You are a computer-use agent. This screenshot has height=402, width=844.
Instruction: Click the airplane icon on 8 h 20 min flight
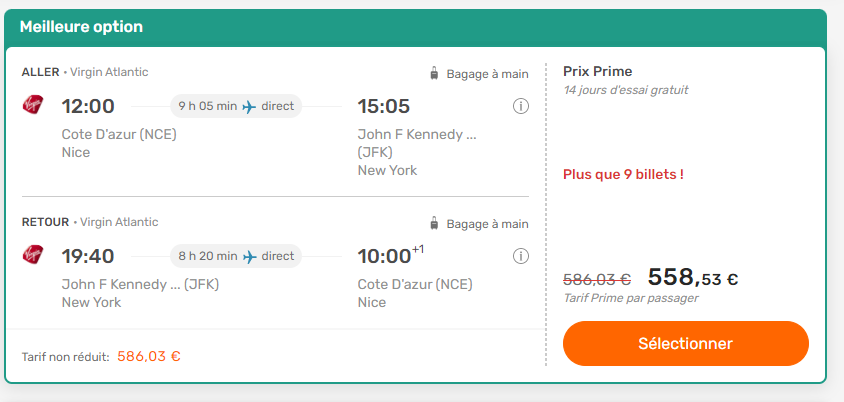tap(249, 257)
